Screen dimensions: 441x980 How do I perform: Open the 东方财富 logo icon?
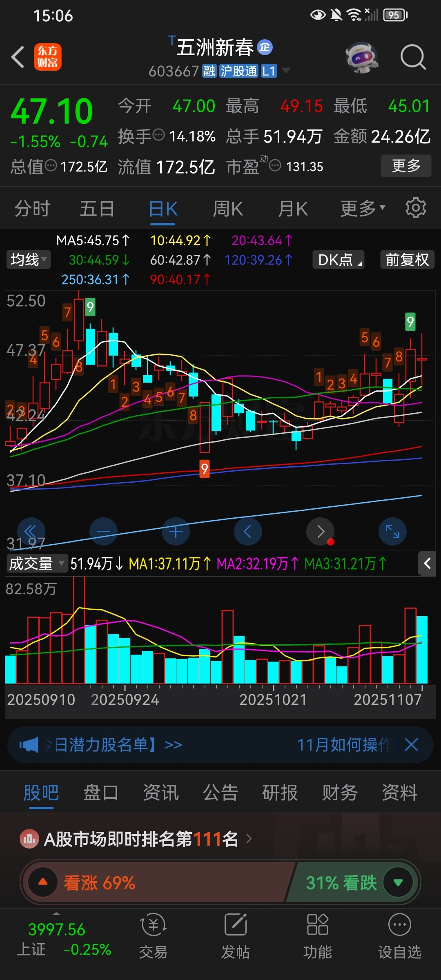(x=47, y=57)
